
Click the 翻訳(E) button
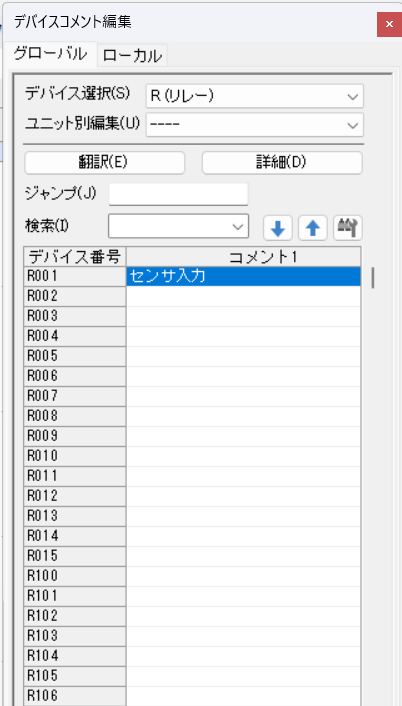104,163
